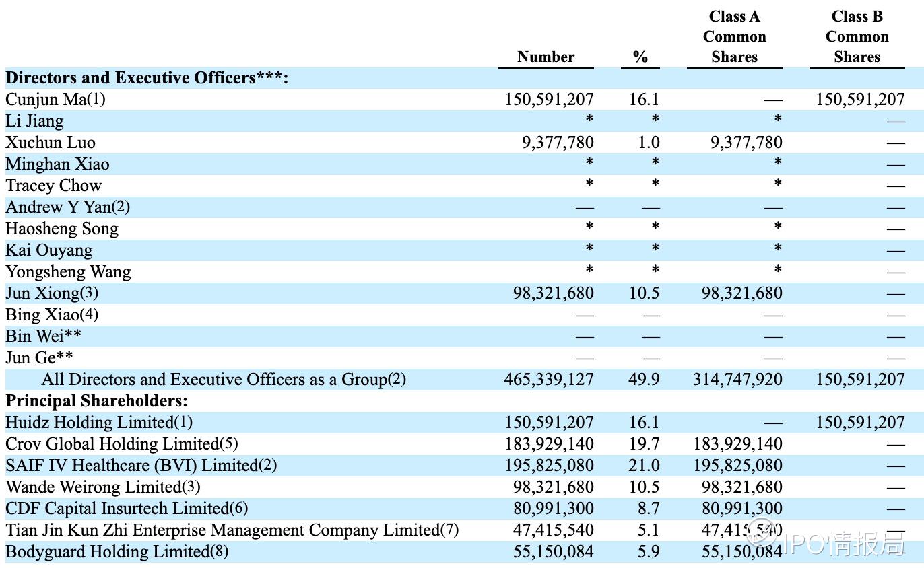Click 55,150,084 in the Number column

pos(554,552)
